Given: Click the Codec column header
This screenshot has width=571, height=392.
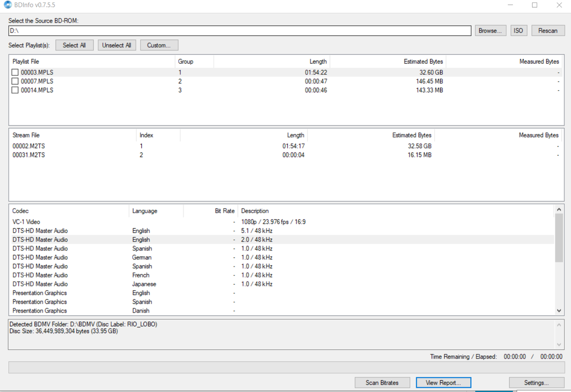Looking at the screenshot, I should (69, 211).
